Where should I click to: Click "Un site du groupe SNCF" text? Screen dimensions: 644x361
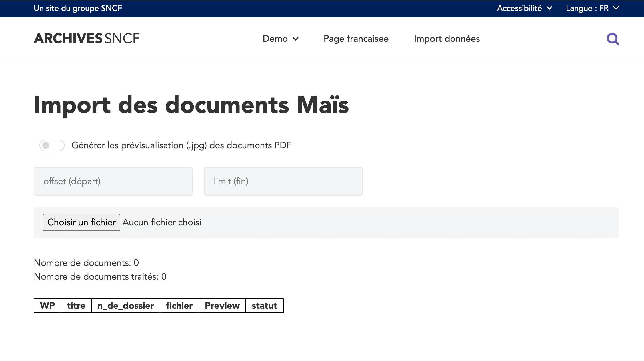point(78,8)
